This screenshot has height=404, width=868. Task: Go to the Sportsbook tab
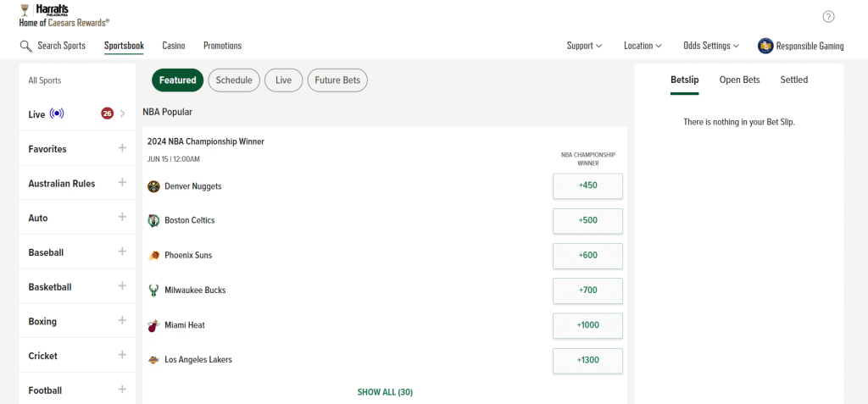pyautogui.click(x=124, y=46)
